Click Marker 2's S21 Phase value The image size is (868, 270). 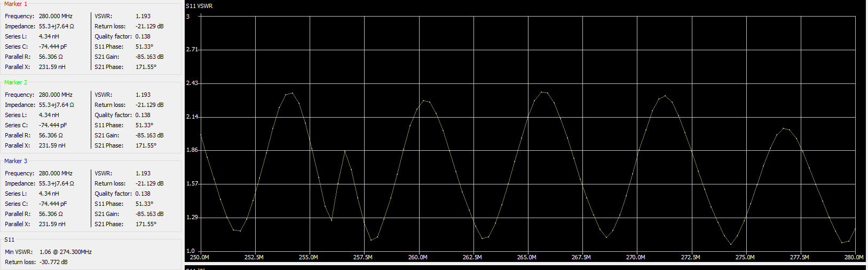coord(146,145)
